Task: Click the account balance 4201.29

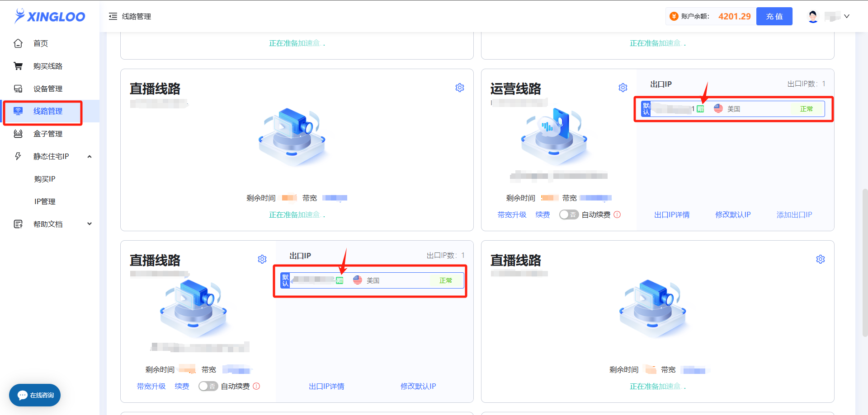Action: [x=734, y=16]
